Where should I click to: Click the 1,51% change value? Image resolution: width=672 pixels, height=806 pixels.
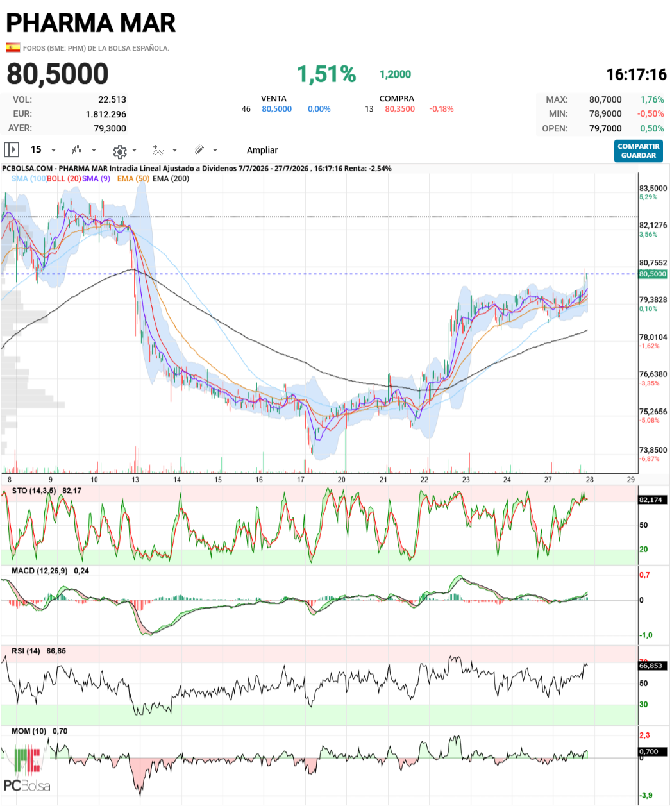point(326,74)
